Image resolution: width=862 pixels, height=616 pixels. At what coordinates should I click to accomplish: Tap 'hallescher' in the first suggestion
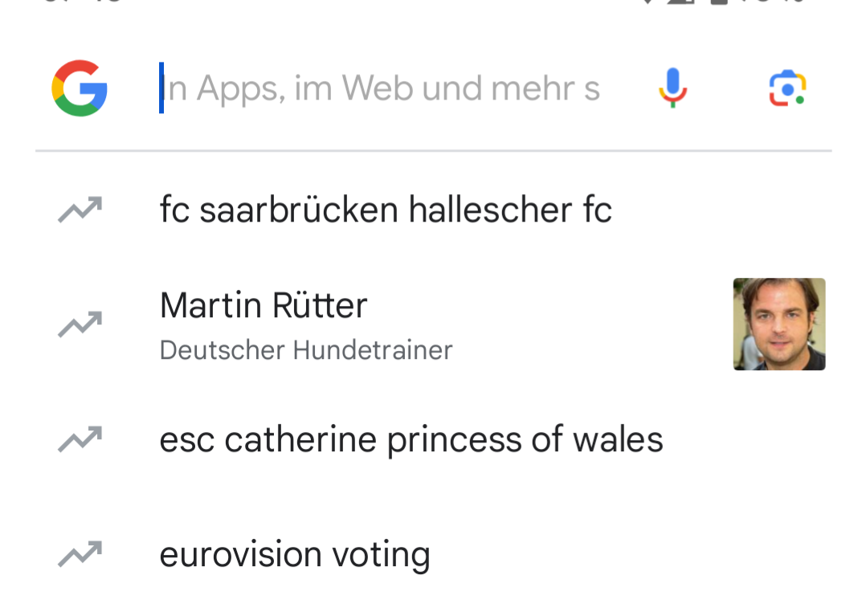[490, 210]
